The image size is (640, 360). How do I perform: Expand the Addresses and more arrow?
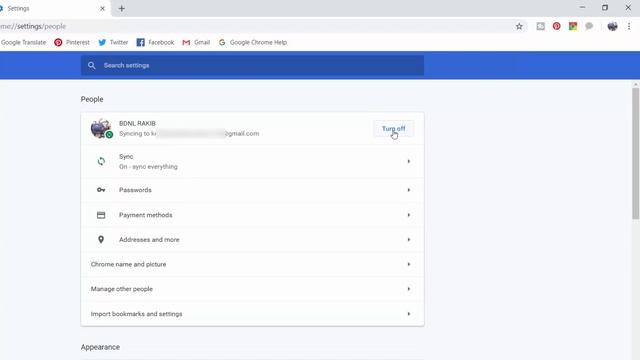click(409, 240)
